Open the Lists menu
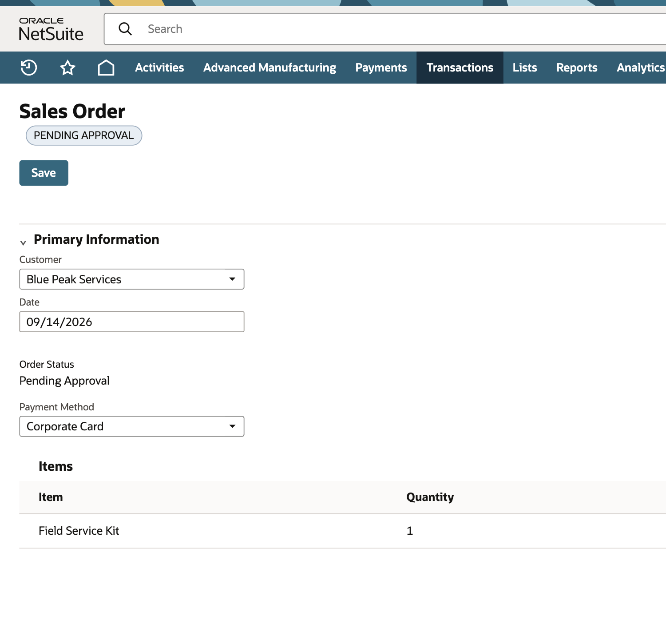Screen dimensions: 666x644 pyautogui.click(x=525, y=68)
